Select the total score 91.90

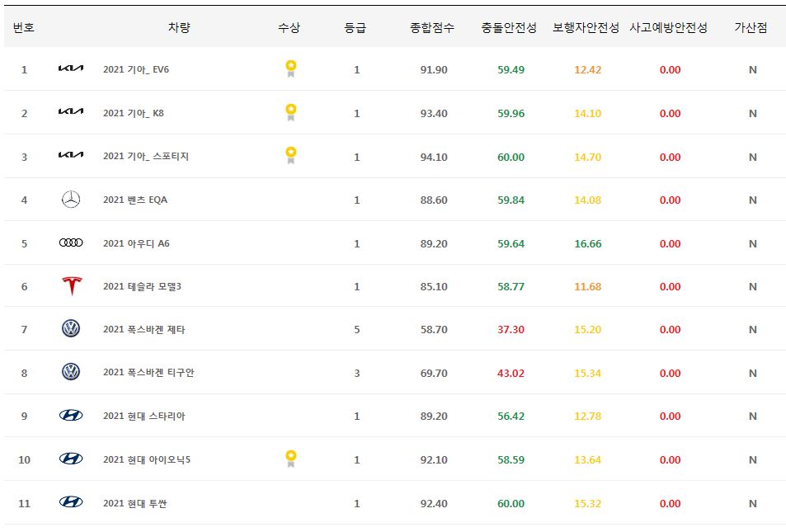pyautogui.click(x=434, y=70)
